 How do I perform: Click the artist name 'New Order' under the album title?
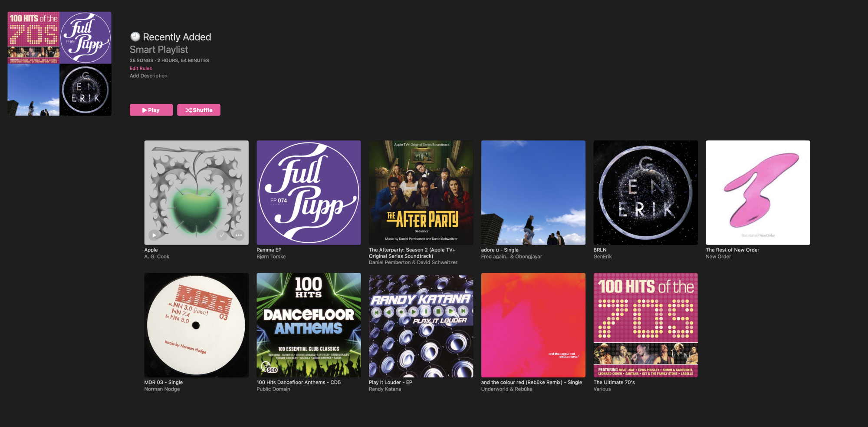(x=718, y=257)
